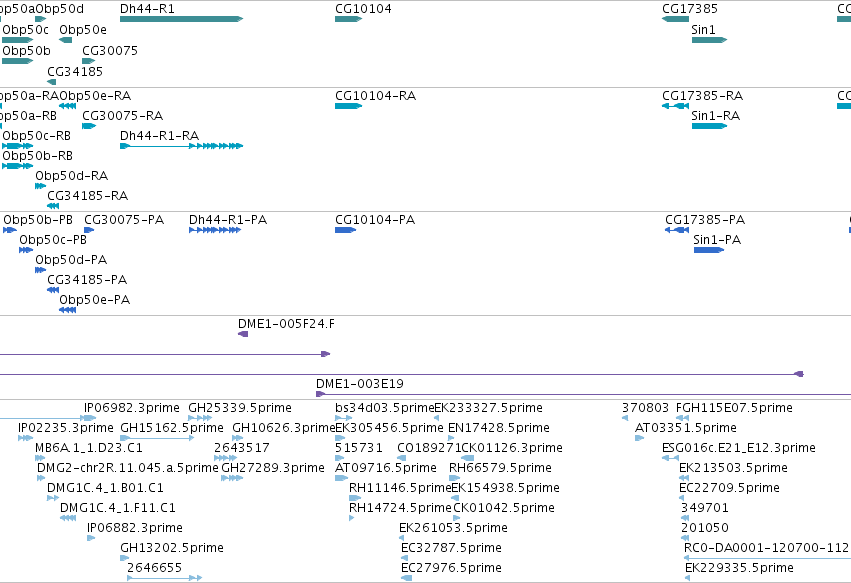The height and width of the screenshot is (583, 851).
Task: Click the GH25339.5prime EST label
Action: coord(240,408)
